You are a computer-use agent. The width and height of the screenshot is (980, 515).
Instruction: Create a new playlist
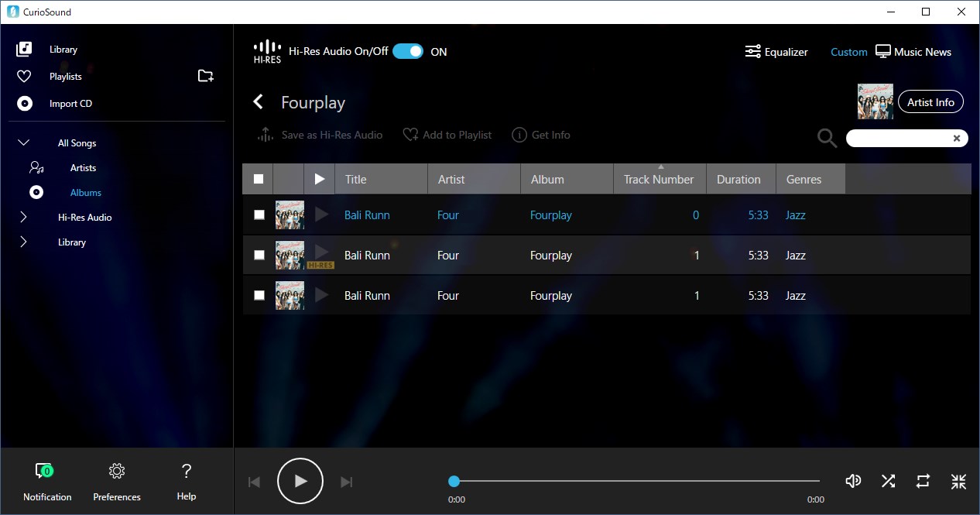(x=205, y=75)
